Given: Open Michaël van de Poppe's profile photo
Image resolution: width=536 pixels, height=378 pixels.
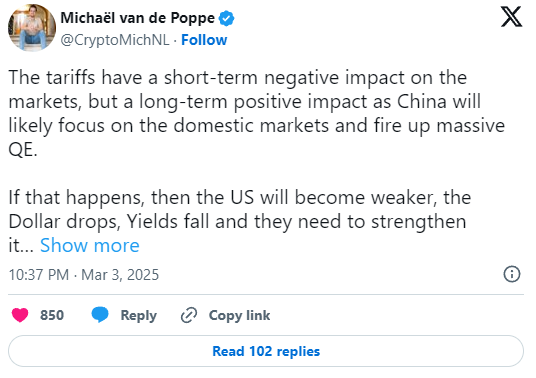Looking at the screenshot, I should tap(32, 28).
